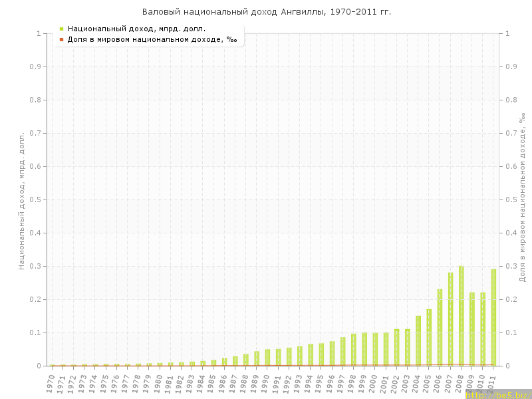Viewport: 532px width, 399px height.
Task: Click the 2009 green bar
Action: tap(472, 329)
